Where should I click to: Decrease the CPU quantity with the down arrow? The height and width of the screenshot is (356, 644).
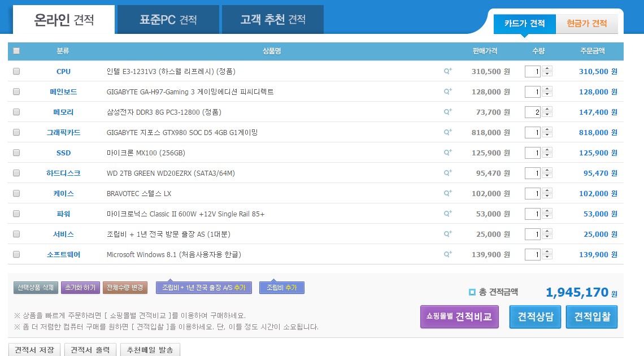(x=547, y=75)
